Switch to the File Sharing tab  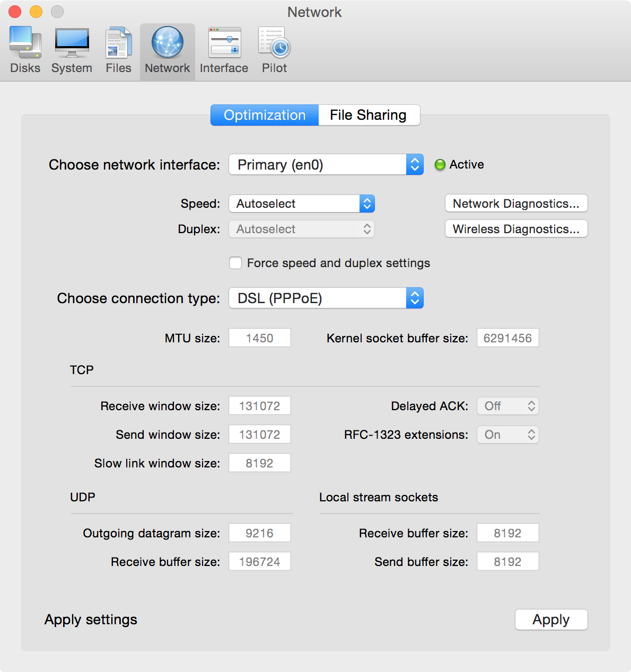(369, 115)
